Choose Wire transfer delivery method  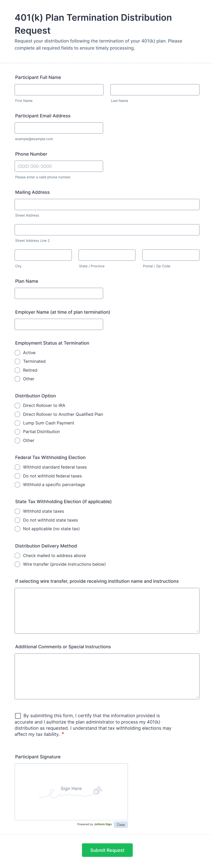pos(18,564)
